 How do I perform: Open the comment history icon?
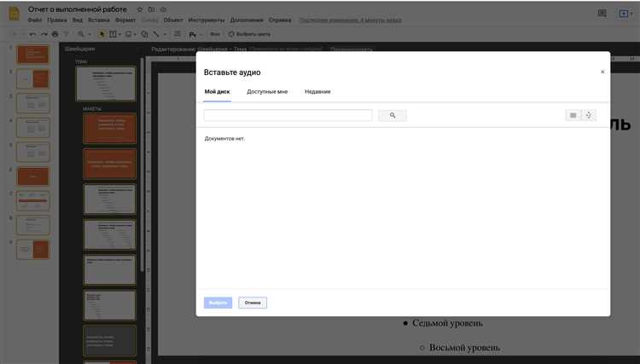(x=602, y=14)
